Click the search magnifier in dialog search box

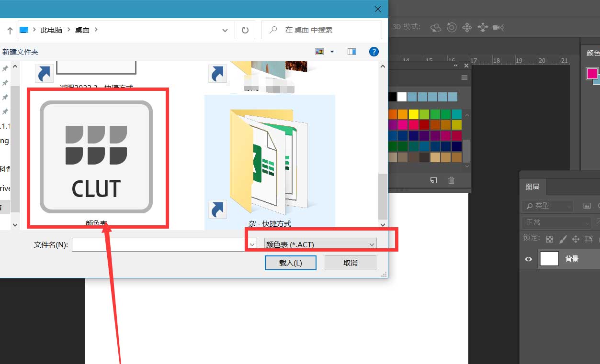coord(273,30)
